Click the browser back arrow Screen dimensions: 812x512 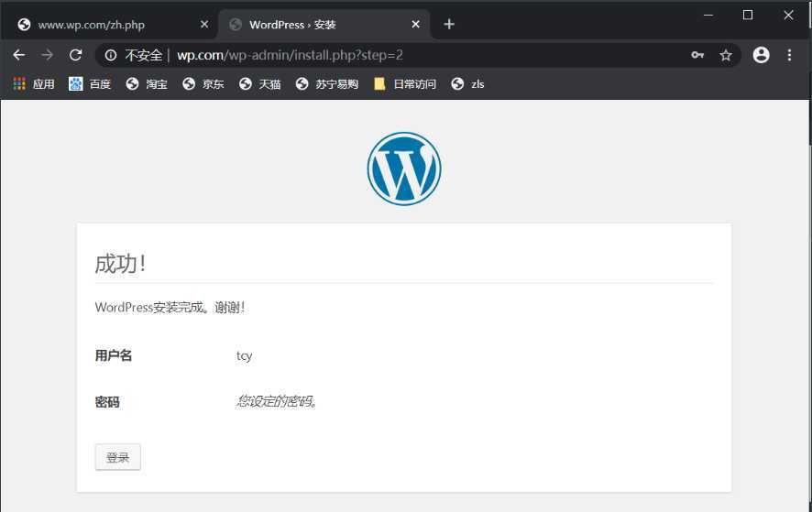(x=19, y=55)
